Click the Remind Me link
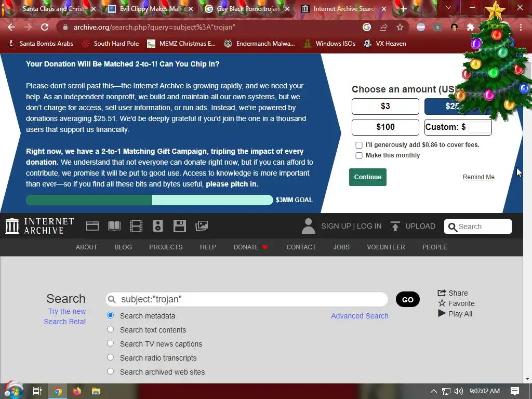The height and width of the screenshot is (399, 532). click(478, 177)
